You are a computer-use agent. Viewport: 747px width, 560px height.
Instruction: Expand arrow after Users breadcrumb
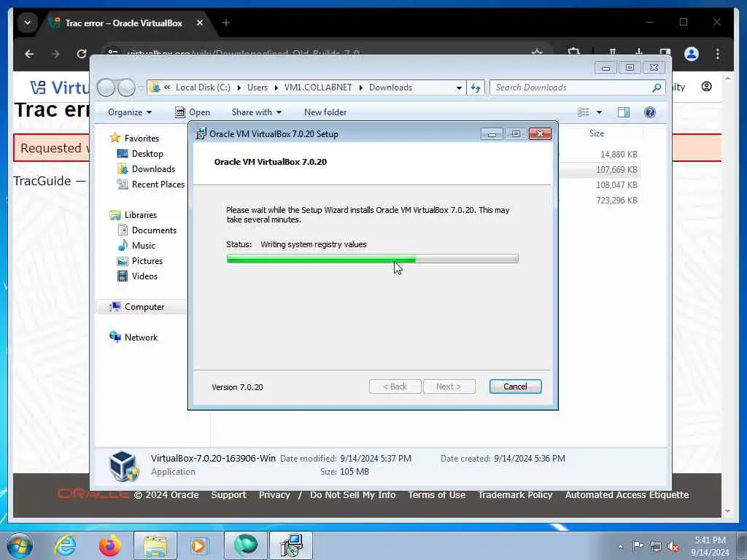(x=276, y=87)
